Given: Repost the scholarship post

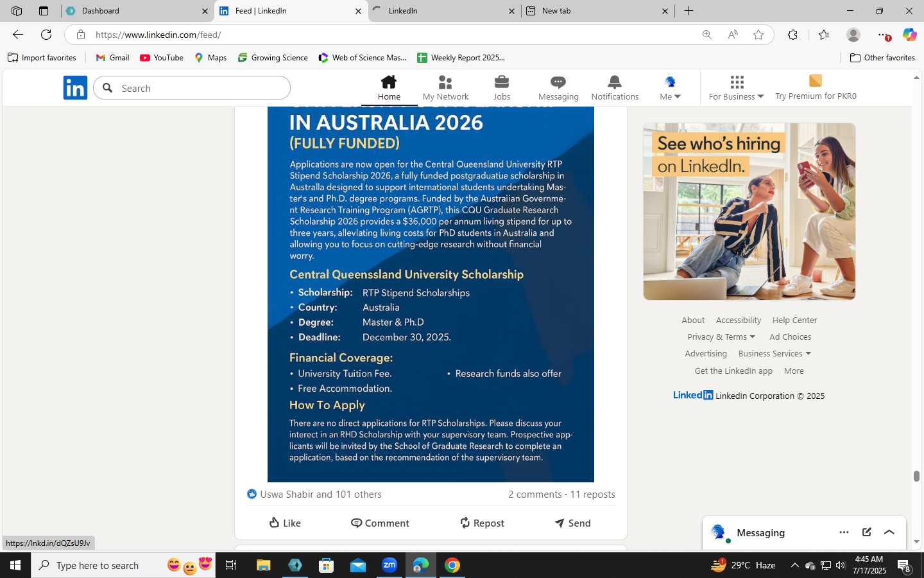Looking at the screenshot, I should pos(482,523).
